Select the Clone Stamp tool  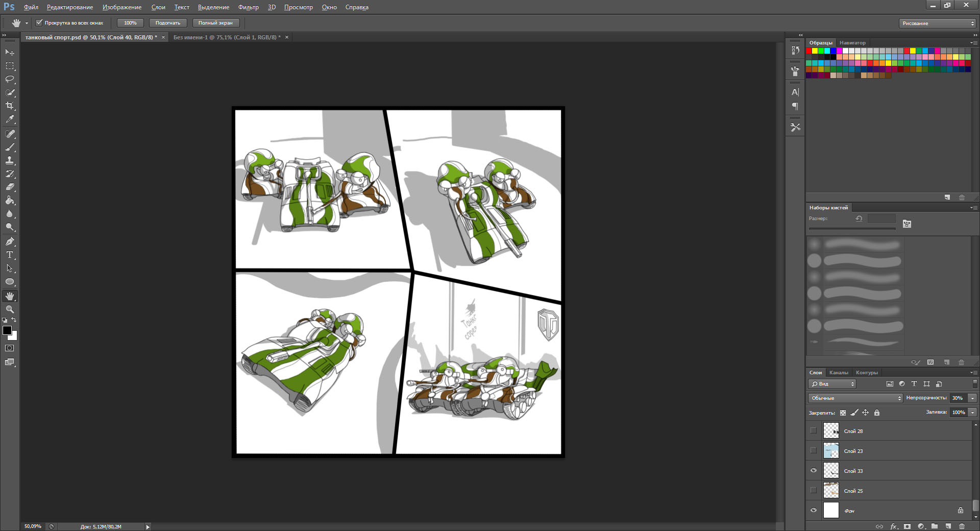click(10, 160)
